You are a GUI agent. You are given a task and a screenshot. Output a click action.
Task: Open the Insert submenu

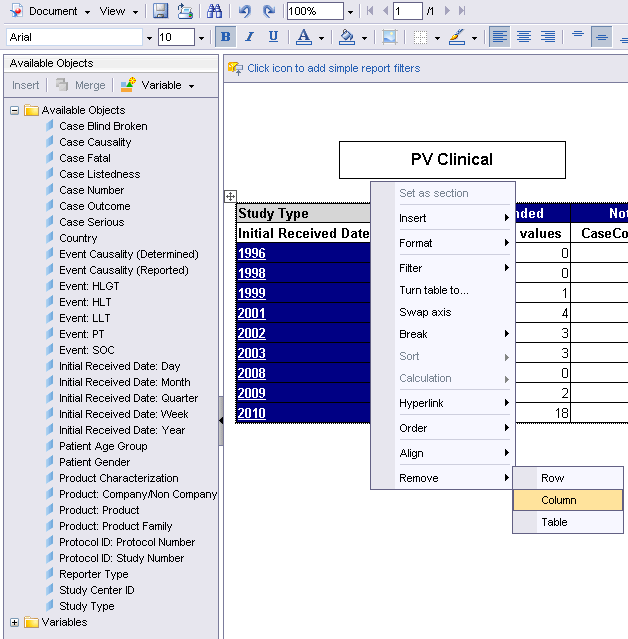pyautogui.click(x=454, y=218)
